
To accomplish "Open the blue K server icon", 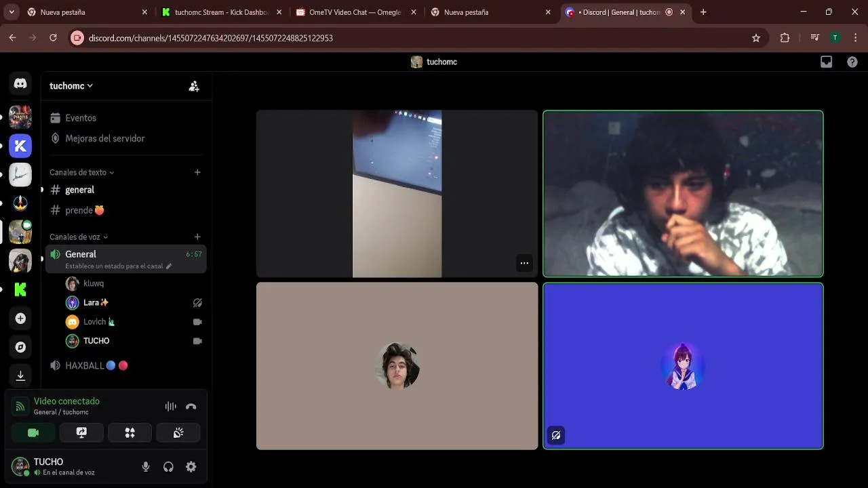I will click(x=20, y=146).
